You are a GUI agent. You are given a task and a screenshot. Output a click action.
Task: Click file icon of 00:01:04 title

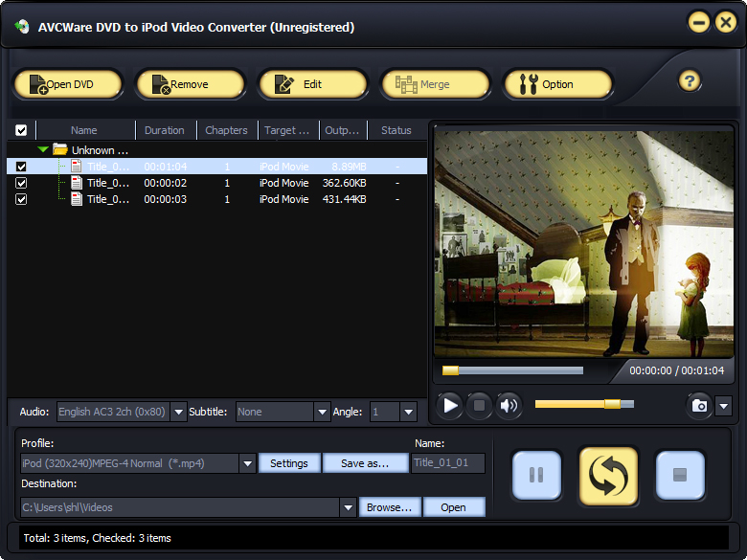tap(77, 167)
